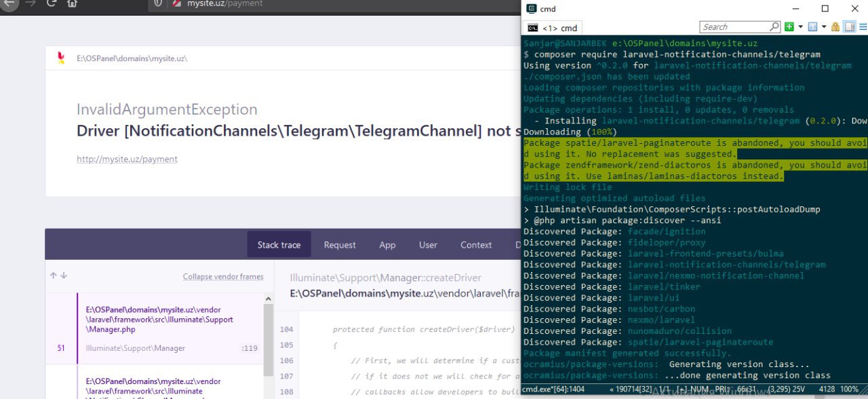The image size is (868, 399).
Task: Create new console with green plus
Action: point(789,27)
